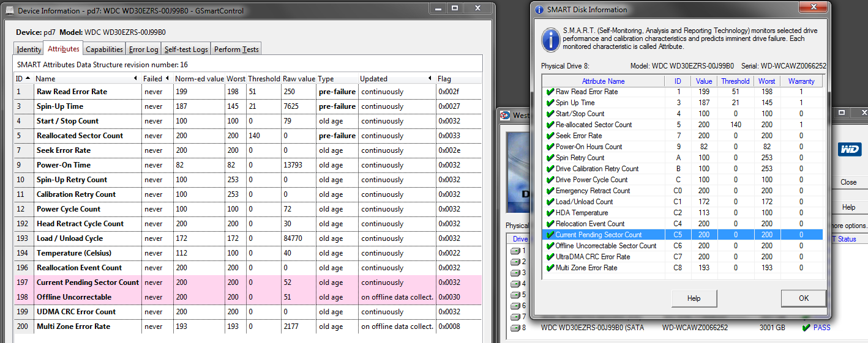Click the blue info icon in SMART dialog
Screen dimensions: 868x343
(550, 40)
